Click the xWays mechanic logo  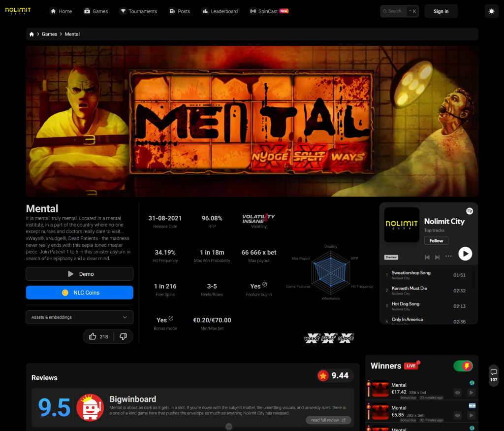click(312, 338)
